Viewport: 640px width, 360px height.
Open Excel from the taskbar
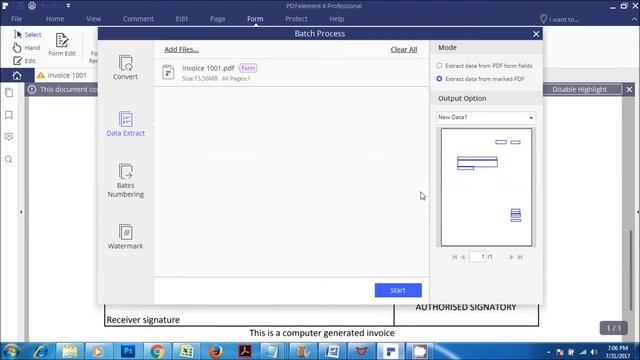click(x=186, y=351)
